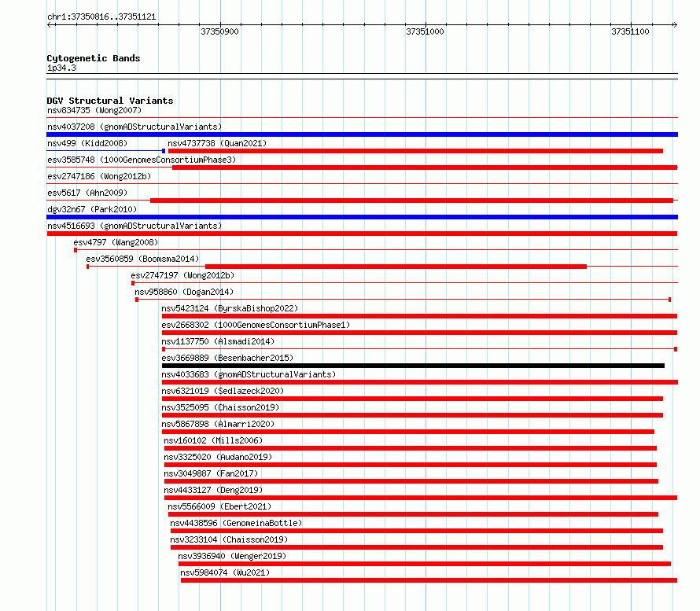This screenshot has width=700, height=611.
Task: Click the thick red bar of esv5617 Ahn2009
Action: [411, 201]
